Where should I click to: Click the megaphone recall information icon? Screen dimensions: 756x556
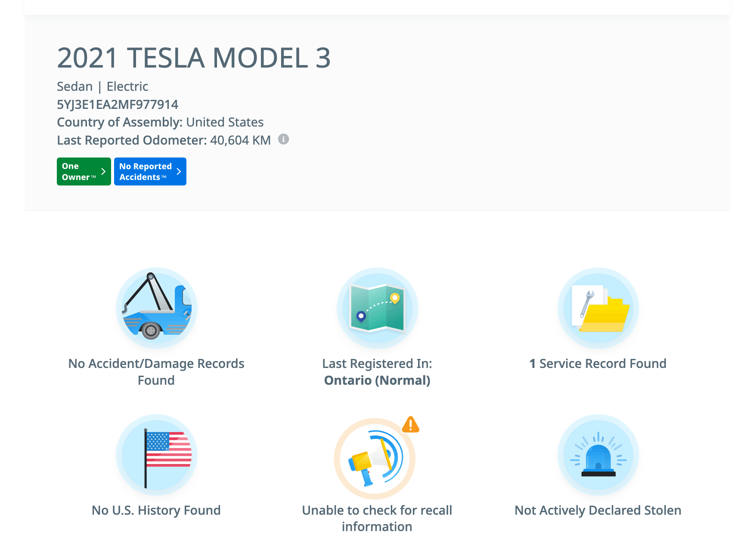tap(375, 459)
